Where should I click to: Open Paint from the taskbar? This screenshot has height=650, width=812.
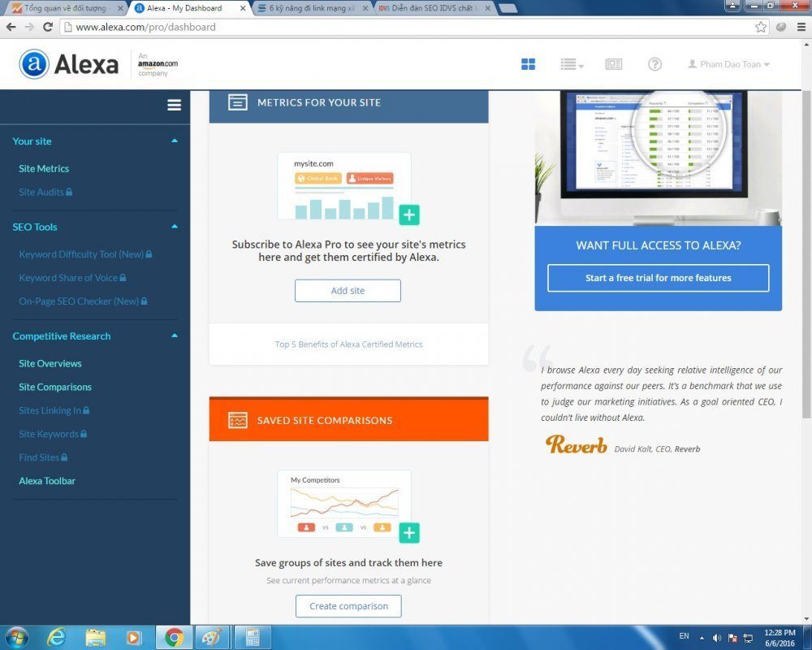pos(212,638)
